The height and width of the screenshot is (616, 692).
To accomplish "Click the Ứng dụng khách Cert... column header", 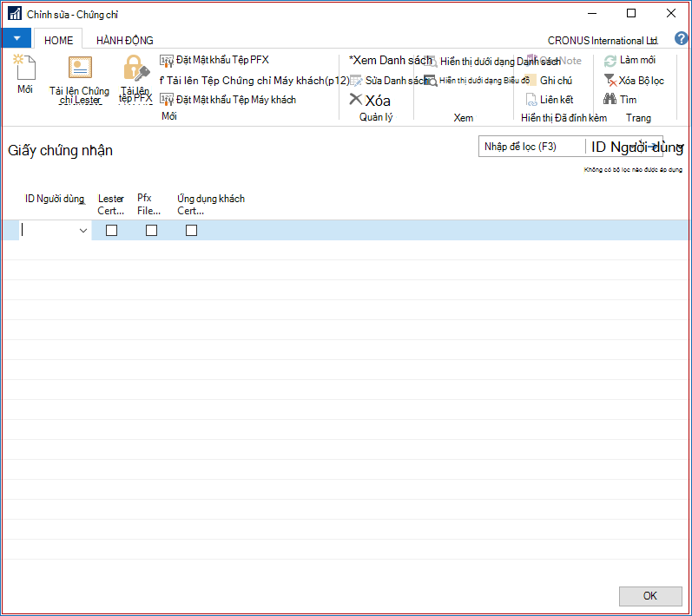I will [211, 205].
